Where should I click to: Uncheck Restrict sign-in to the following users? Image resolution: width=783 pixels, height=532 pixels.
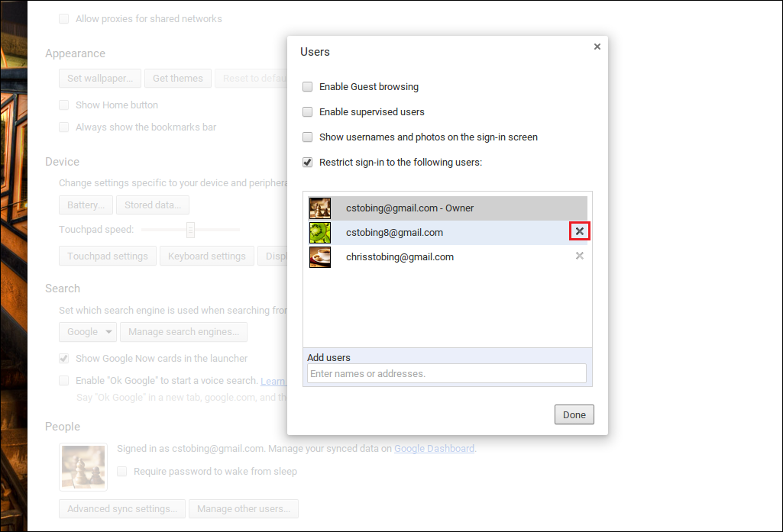(x=308, y=162)
